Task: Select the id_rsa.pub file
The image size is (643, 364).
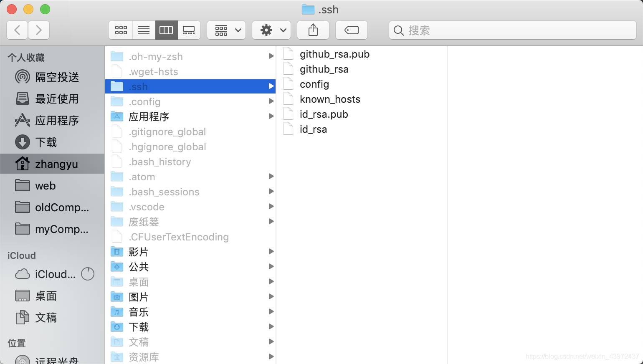Action: pos(362,114)
